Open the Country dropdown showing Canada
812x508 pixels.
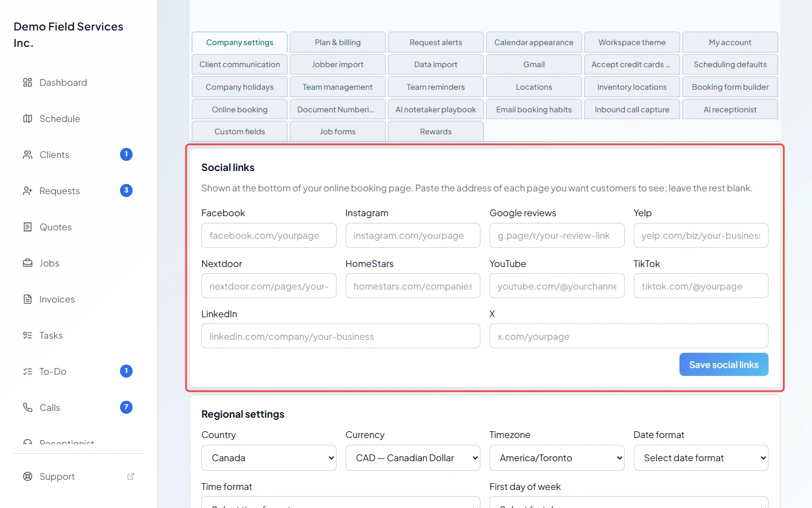point(269,458)
